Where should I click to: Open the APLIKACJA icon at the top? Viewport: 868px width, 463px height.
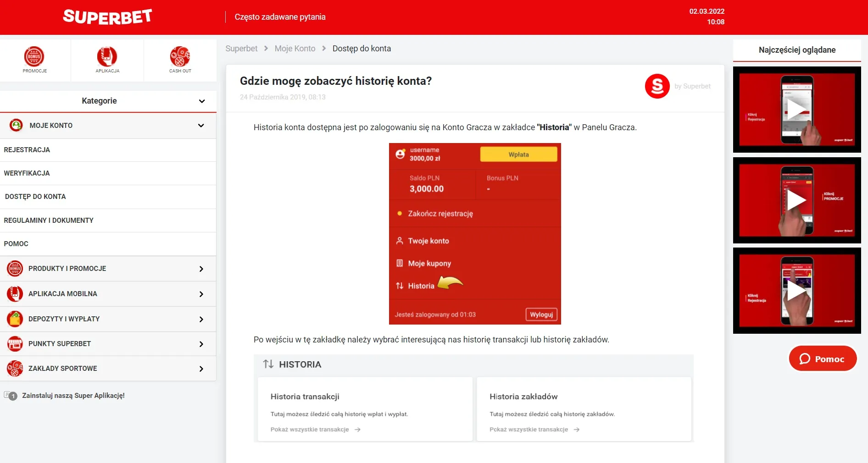tap(107, 56)
